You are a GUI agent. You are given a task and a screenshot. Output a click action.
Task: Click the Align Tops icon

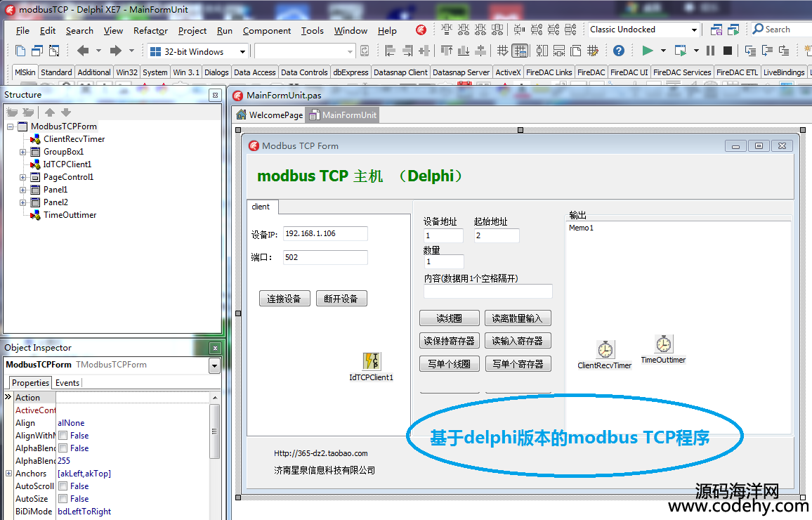(x=447, y=51)
